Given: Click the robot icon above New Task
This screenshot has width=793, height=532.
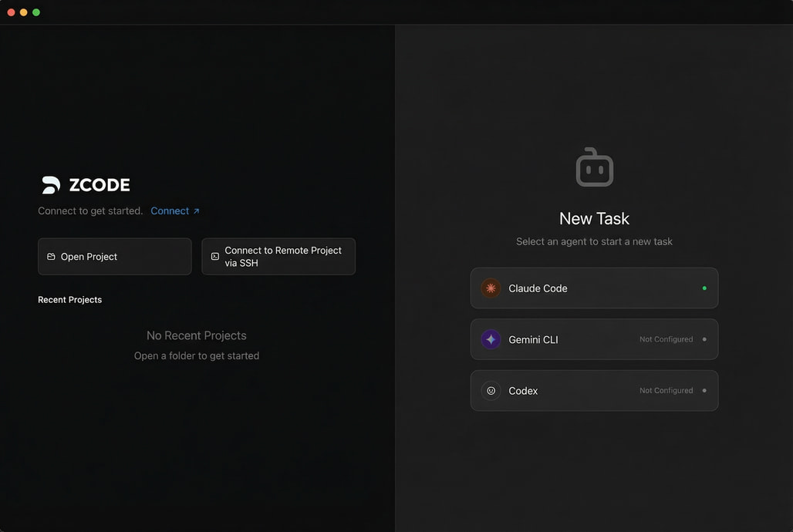Looking at the screenshot, I should (594, 167).
